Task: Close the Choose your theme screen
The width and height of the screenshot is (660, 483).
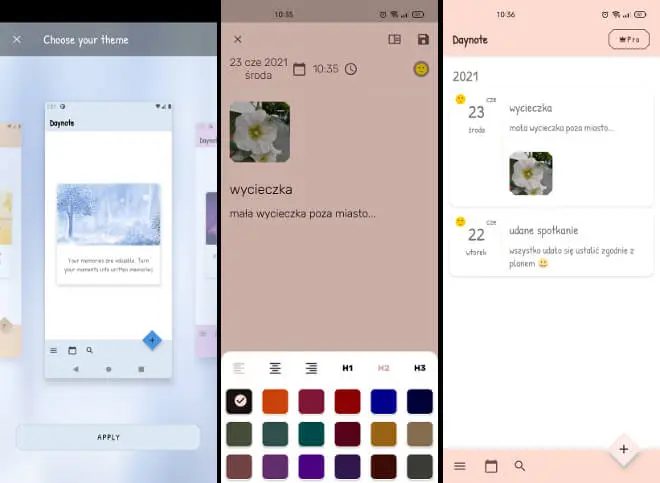Action: click(17, 40)
